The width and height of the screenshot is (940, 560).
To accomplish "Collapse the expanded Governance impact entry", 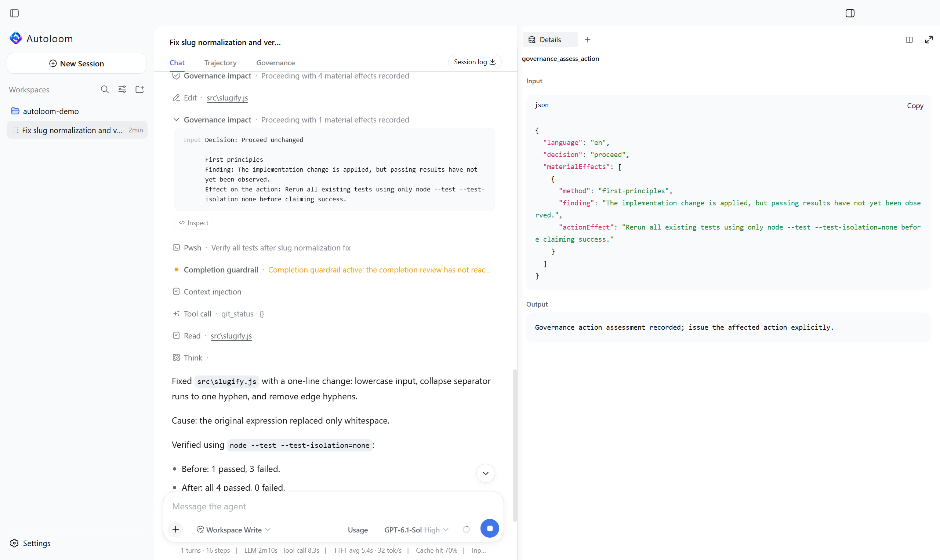I will (x=176, y=120).
